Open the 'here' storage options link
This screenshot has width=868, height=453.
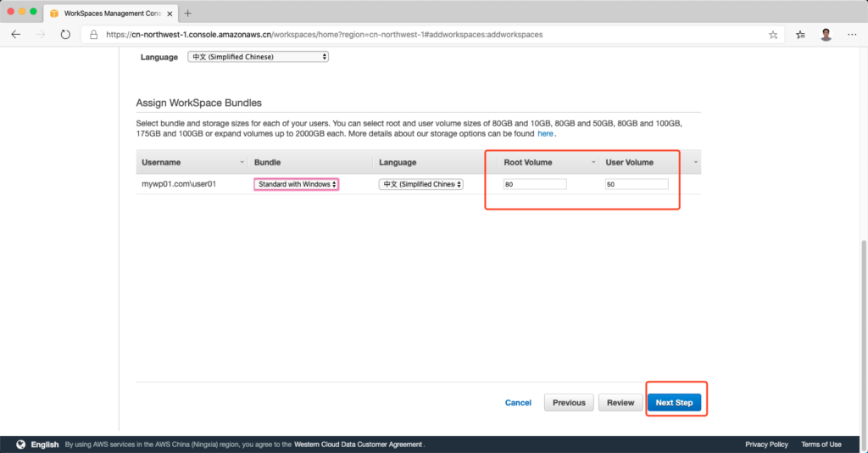pos(545,134)
